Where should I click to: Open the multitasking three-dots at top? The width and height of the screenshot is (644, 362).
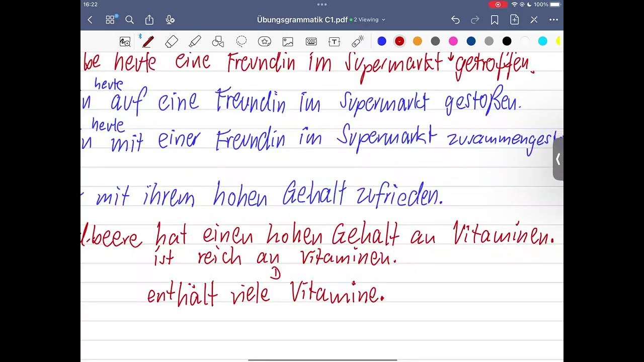[322, 5]
